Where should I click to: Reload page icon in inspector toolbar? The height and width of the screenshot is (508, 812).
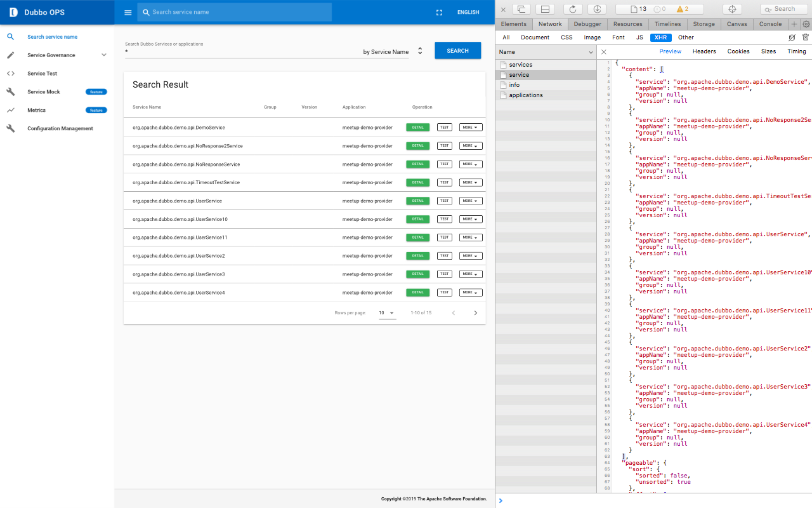[x=573, y=9]
